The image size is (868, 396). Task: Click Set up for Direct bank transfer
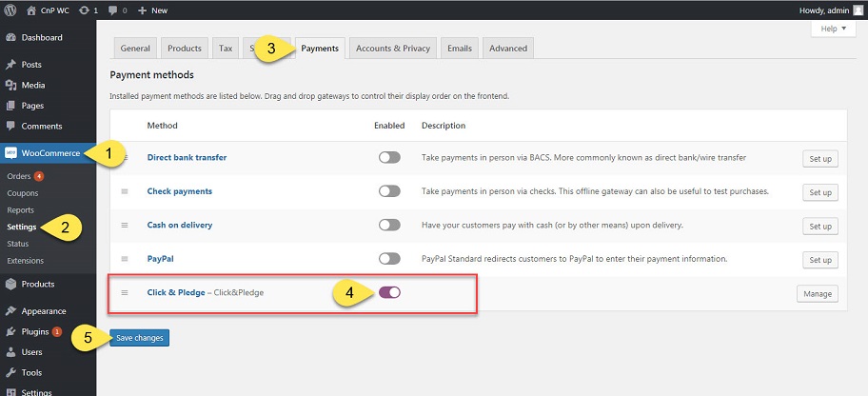(x=820, y=159)
